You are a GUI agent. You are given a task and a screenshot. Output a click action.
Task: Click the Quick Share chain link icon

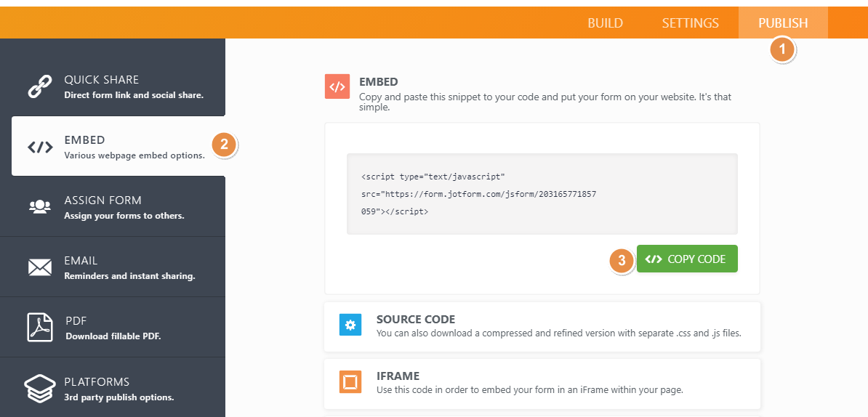pyautogui.click(x=39, y=86)
